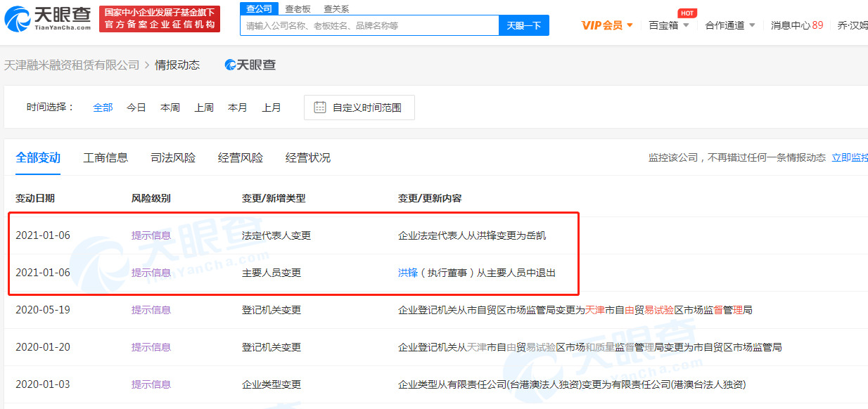This screenshot has height=409, width=868.
Task: Click the 变更/新增类型 column header
Action: pyautogui.click(x=274, y=198)
